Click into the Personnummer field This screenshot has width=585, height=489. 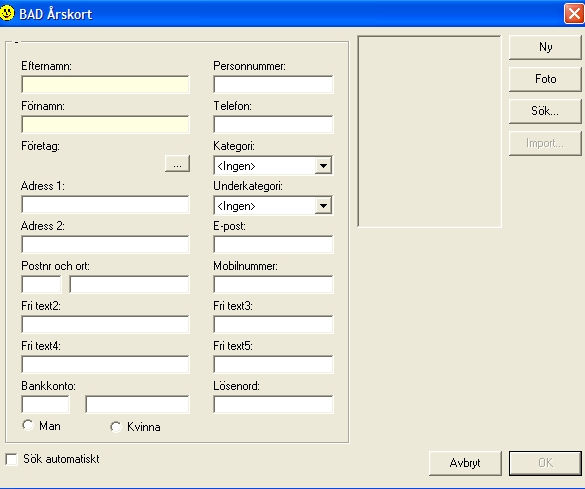273,84
